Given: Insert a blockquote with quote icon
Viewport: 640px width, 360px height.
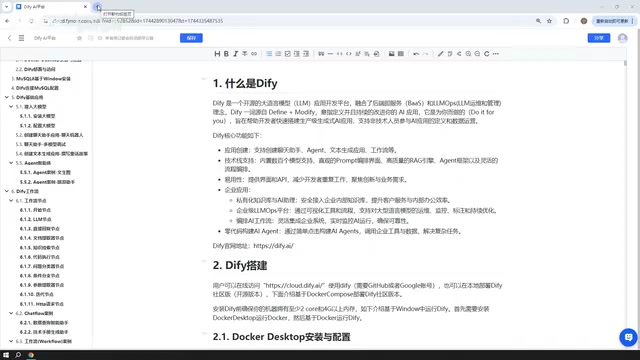Looking at the screenshot, I should pos(321,54).
